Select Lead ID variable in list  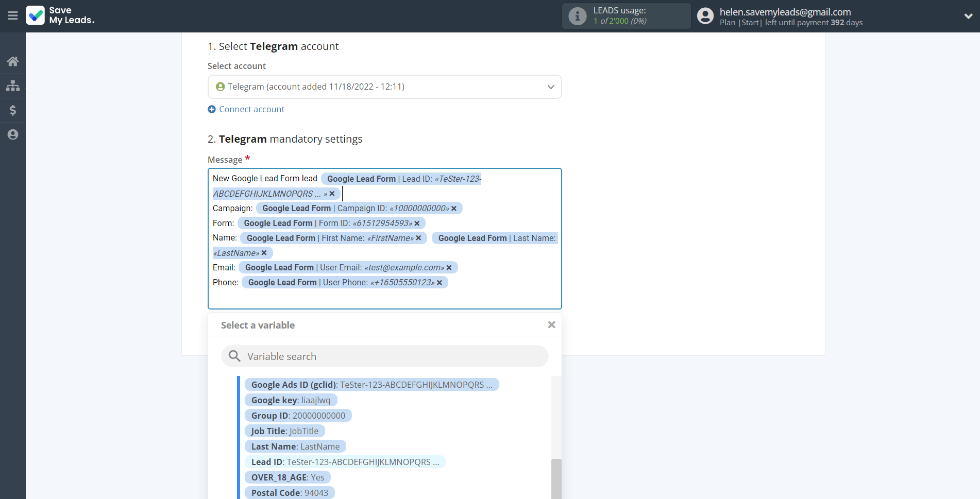coord(345,462)
